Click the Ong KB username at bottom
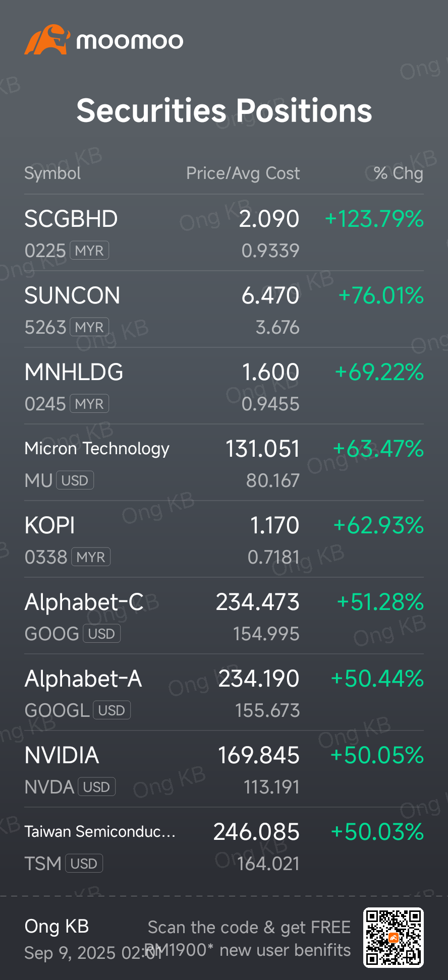The image size is (448, 980). [57, 927]
